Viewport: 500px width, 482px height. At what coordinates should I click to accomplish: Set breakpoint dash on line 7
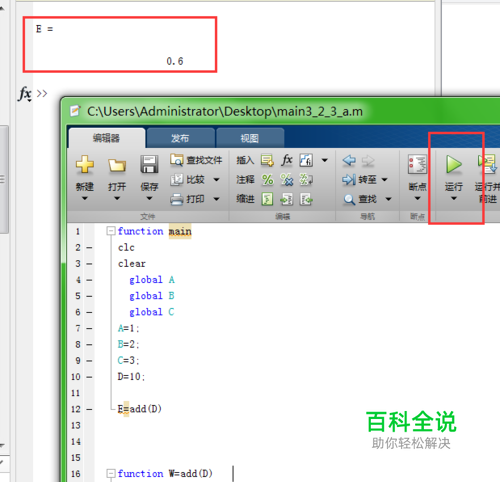click(x=89, y=329)
